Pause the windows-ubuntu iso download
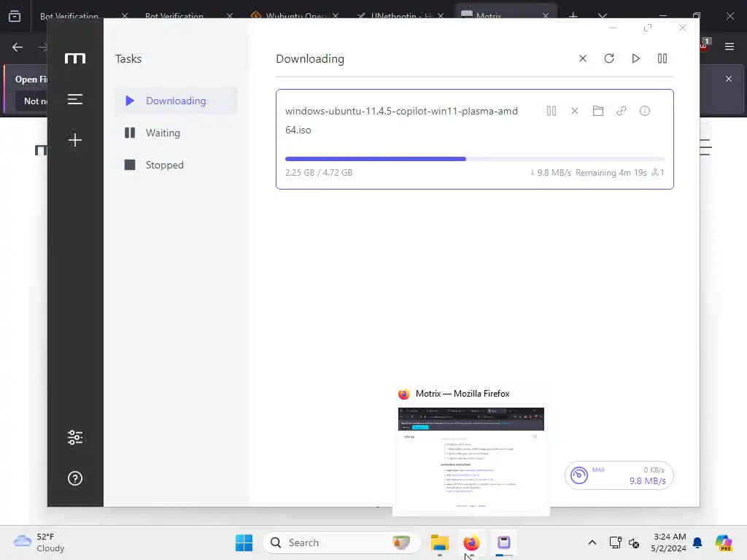 [551, 111]
